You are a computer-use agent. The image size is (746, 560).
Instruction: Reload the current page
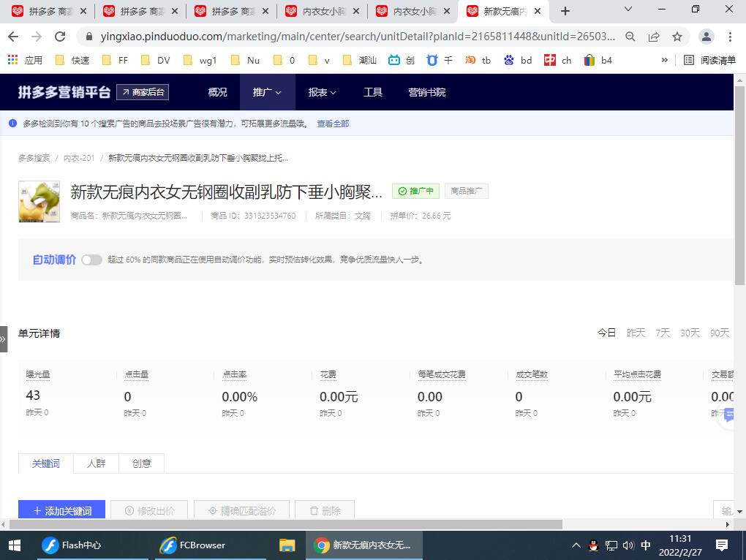tap(60, 37)
